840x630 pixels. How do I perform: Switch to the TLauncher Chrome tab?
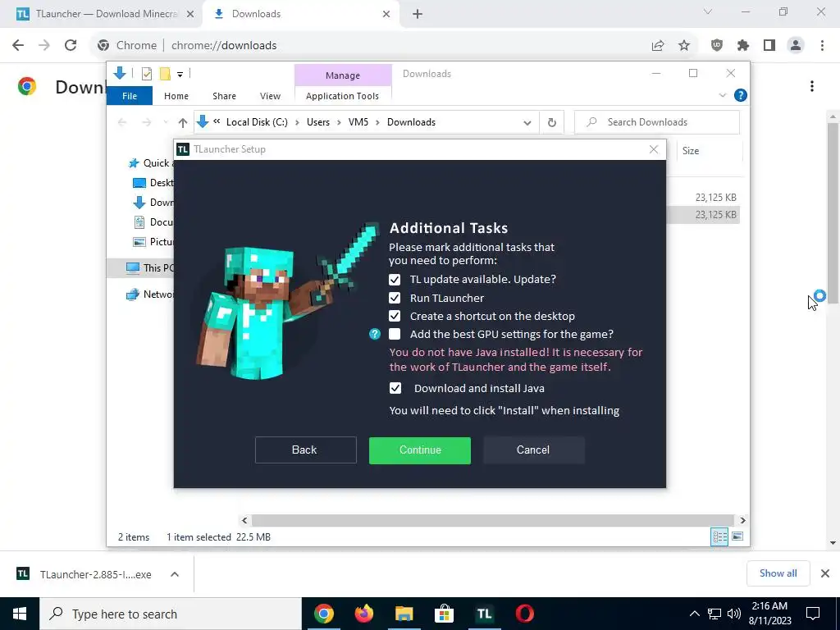[x=101, y=14]
